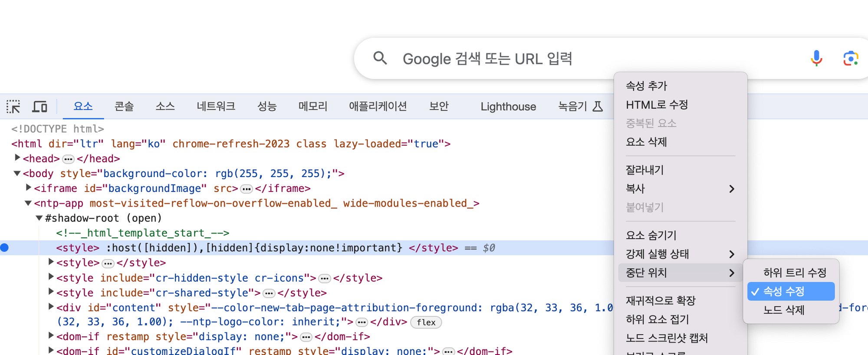Choose 하위 요소 접기 in context menu
The height and width of the screenshot is (355, 868).
pos(681,319)
